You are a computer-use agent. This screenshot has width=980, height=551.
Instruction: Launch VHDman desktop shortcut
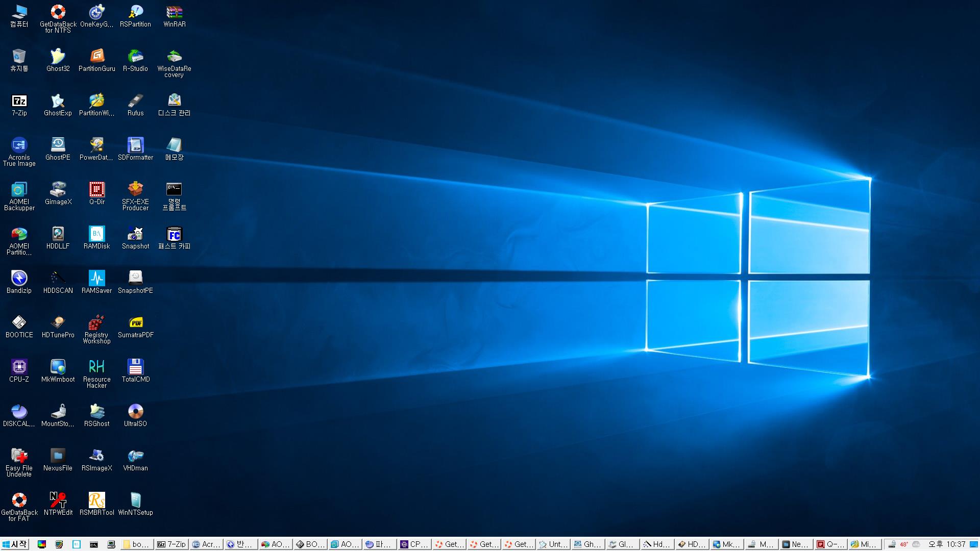136,460
